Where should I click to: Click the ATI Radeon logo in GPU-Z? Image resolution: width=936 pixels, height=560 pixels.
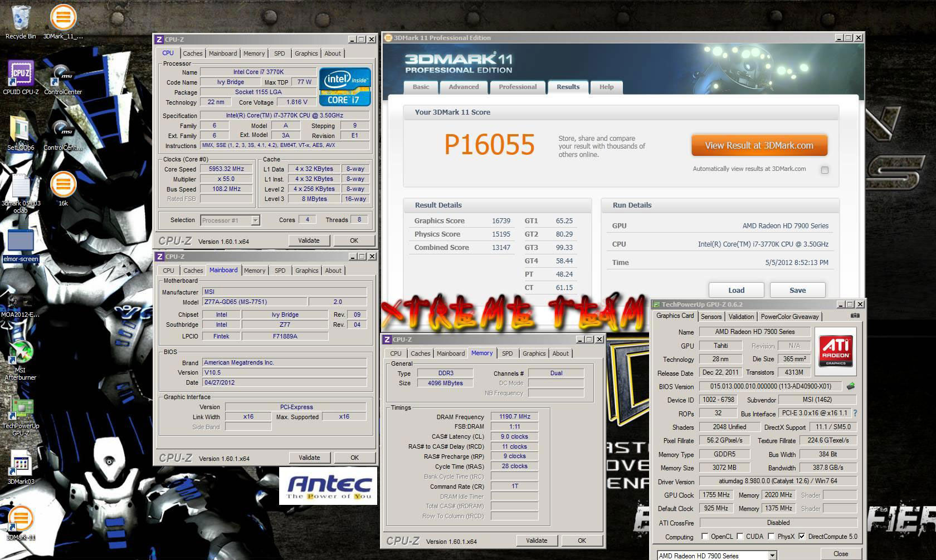tap(836, 351)
